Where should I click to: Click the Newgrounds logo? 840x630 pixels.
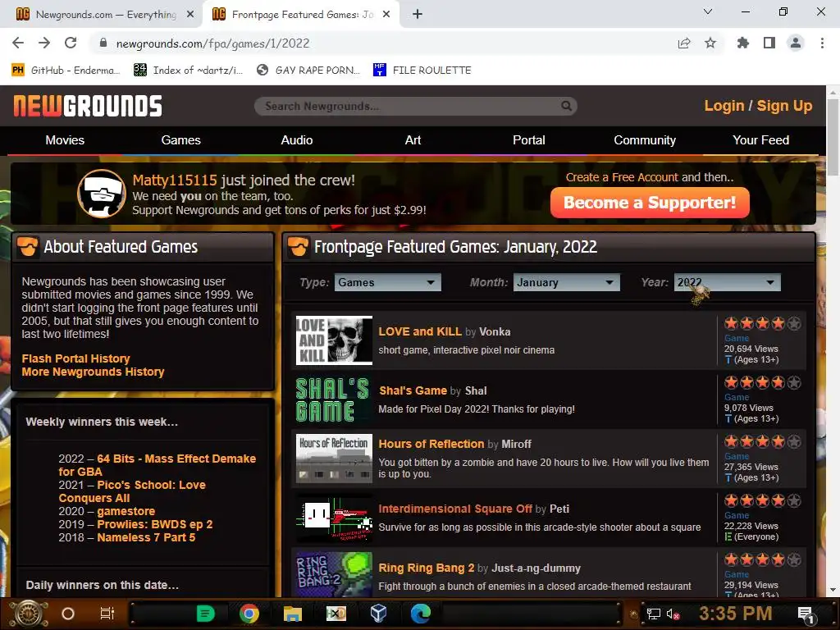pos(88,106)
